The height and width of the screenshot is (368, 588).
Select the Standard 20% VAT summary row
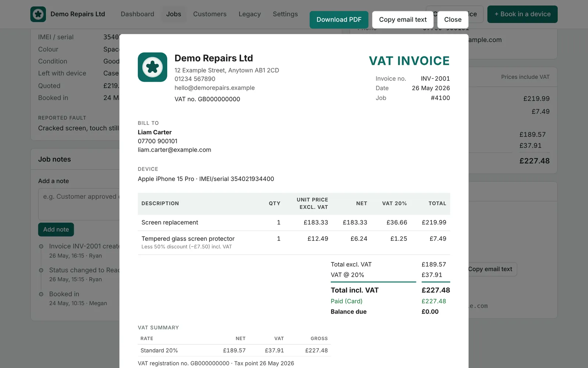click(x=234, y=350)
